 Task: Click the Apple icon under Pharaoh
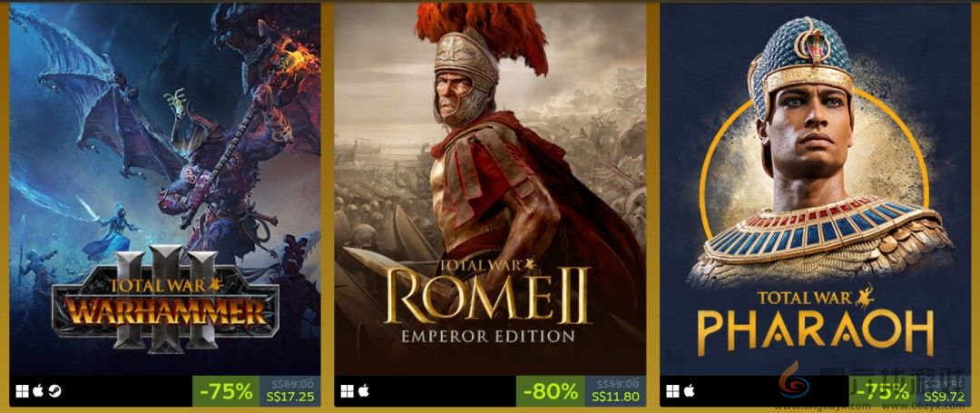point(689,391)
